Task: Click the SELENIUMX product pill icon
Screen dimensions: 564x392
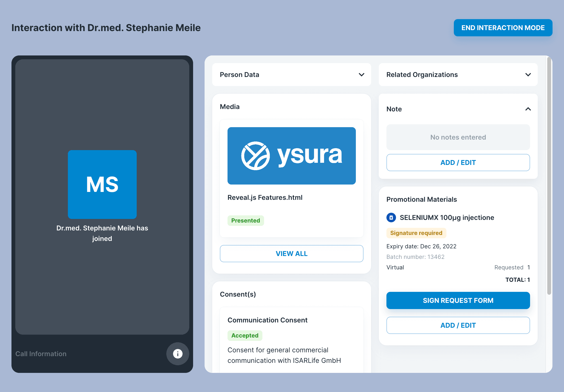Action: (391, 217)
